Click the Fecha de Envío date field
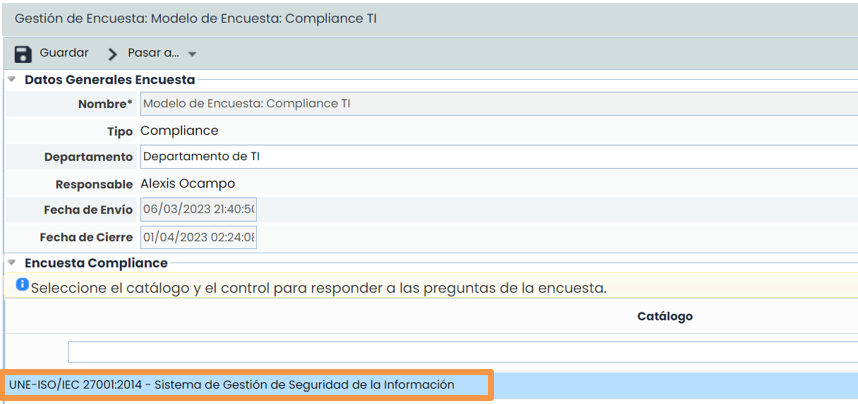Viewport: 858px width, 404px height. [198, 210]
